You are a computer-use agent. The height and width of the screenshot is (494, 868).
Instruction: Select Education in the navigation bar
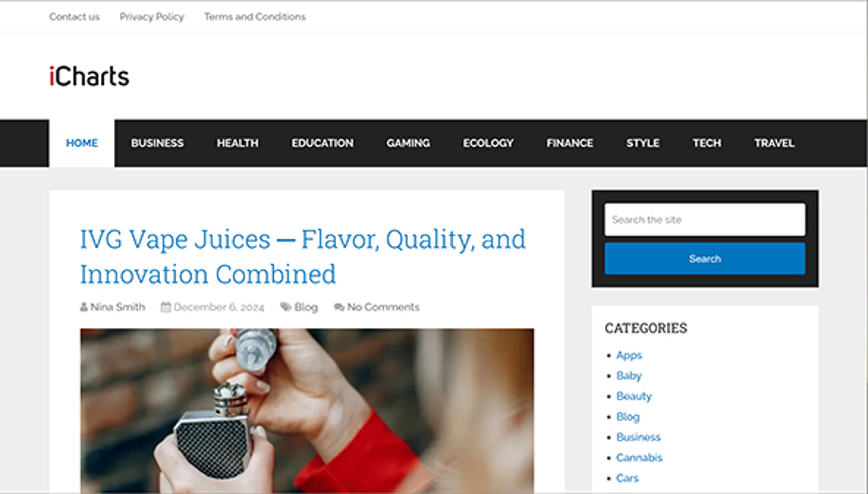coord(322,143)
